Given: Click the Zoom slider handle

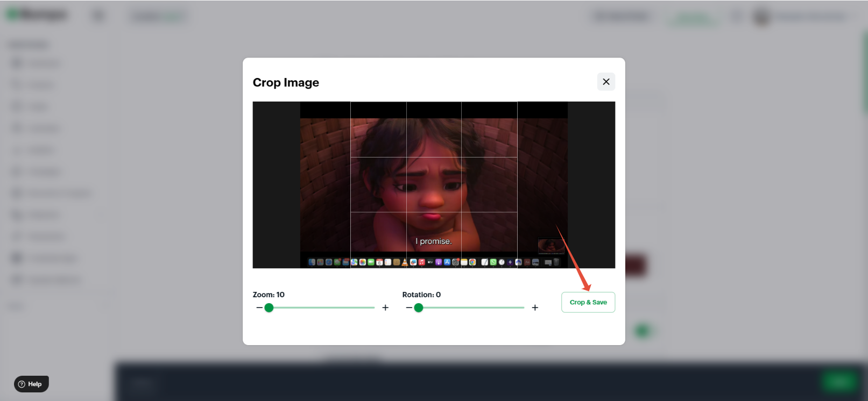Looking at the screenshot, I should click(269, 307).
